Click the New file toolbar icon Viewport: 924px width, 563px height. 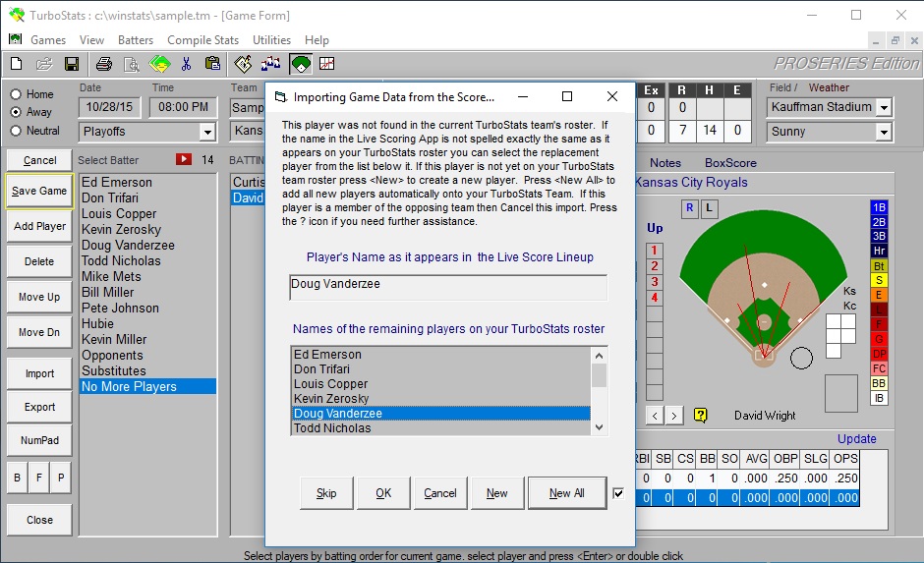click(17, 64)
